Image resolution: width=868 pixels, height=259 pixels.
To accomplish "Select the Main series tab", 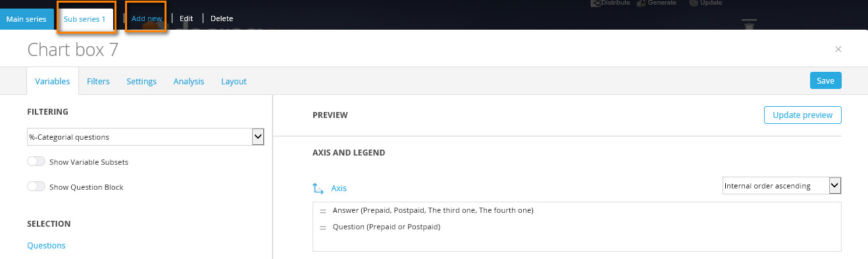I will [26, 18].
